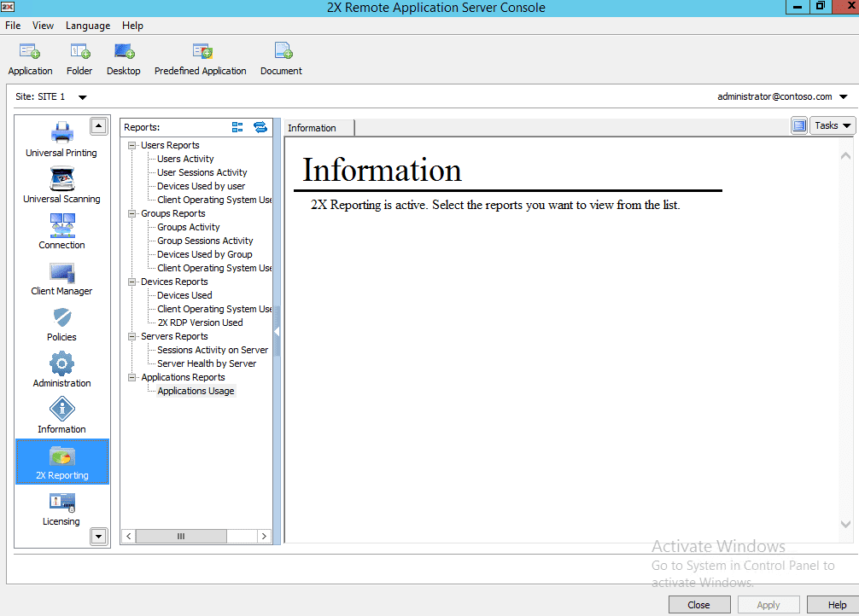Select the Devices Used by user report
This screenshot has width=859, height=616.
click(x=201, y=186)
